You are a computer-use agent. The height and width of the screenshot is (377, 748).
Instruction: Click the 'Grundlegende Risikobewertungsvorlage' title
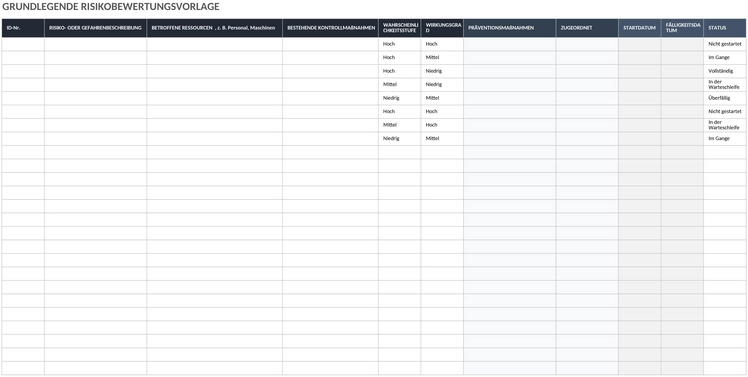point(111,7)
